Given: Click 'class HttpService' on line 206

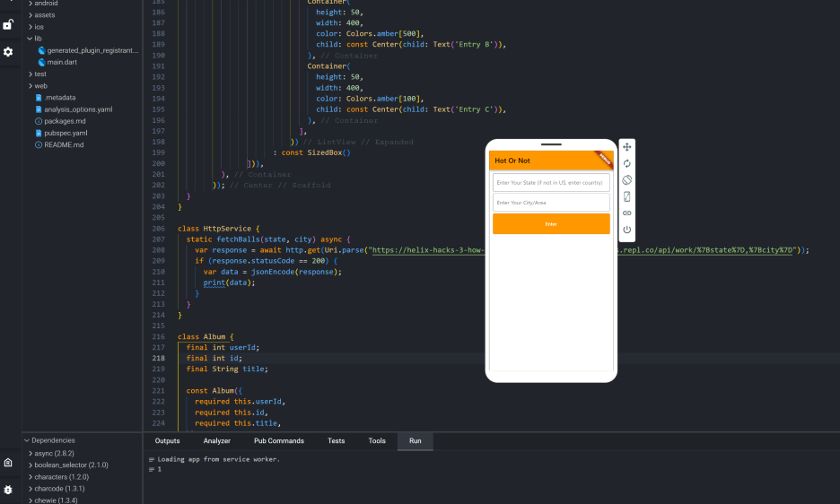Looking at the screenshot, I should [x=214, y=229].
